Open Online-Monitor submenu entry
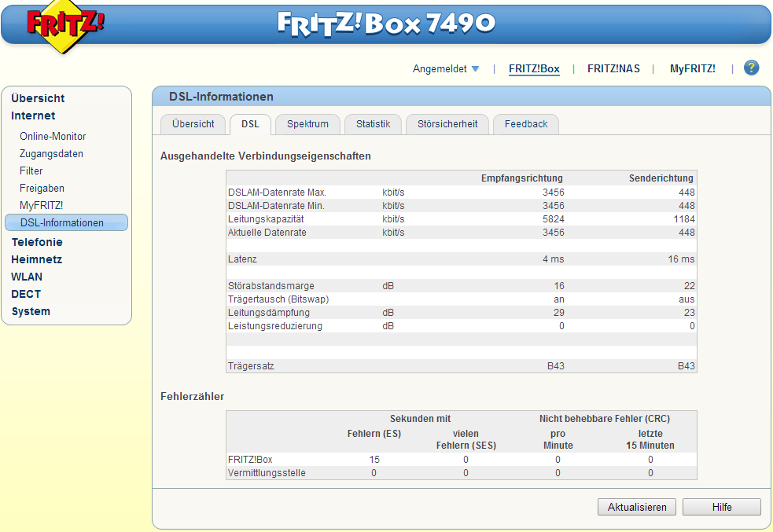Screen dimensions: 773x532 (x=53, y=137)
